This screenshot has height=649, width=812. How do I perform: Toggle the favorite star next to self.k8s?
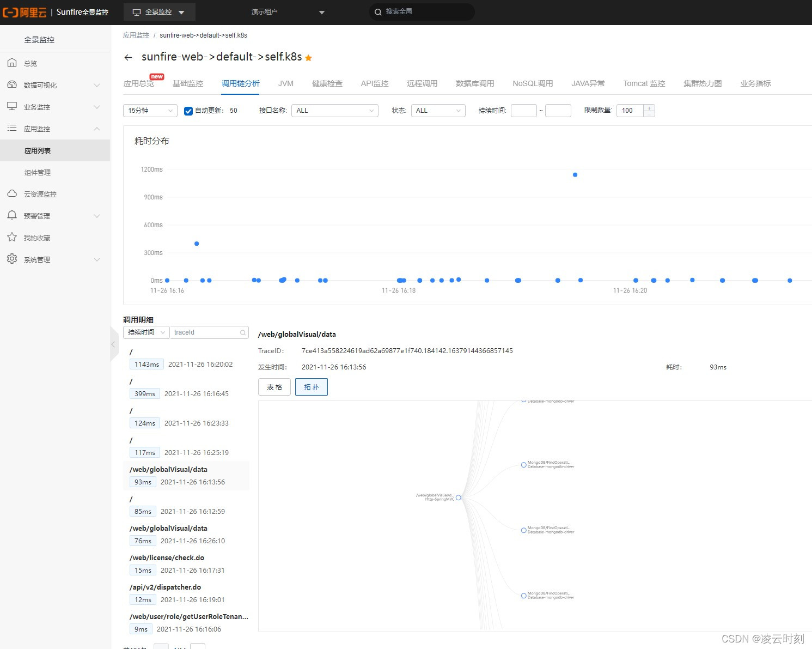pyautogui.click(x=308, y=58)
